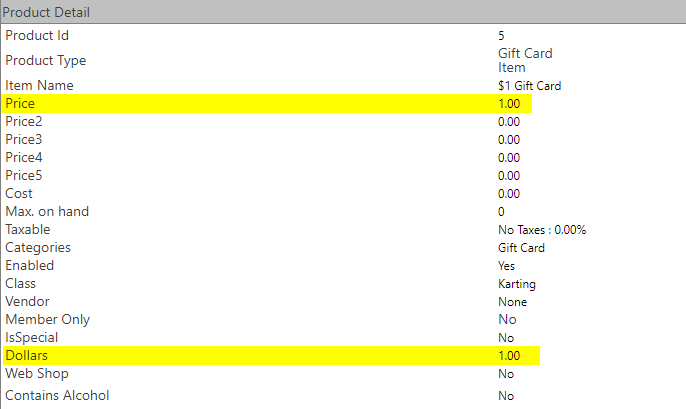Click the Max. on hand value
Viewport: 686px width, 409px height.
(501, 212)
